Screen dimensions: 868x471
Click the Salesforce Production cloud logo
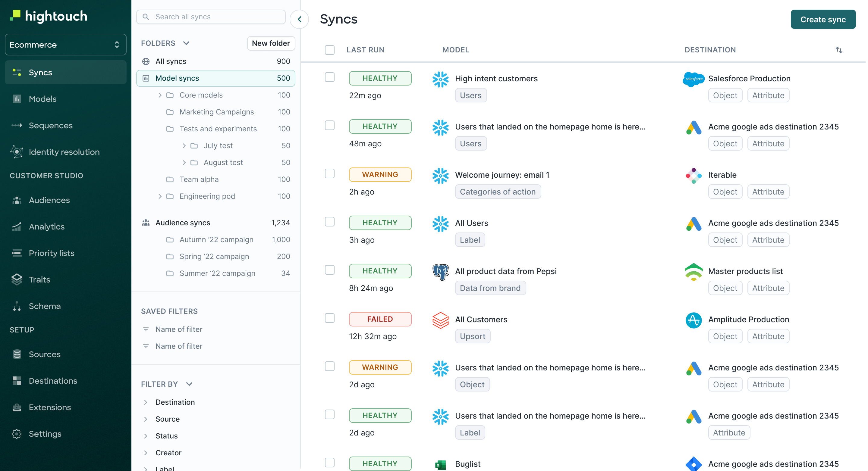[x=693, y=79]
